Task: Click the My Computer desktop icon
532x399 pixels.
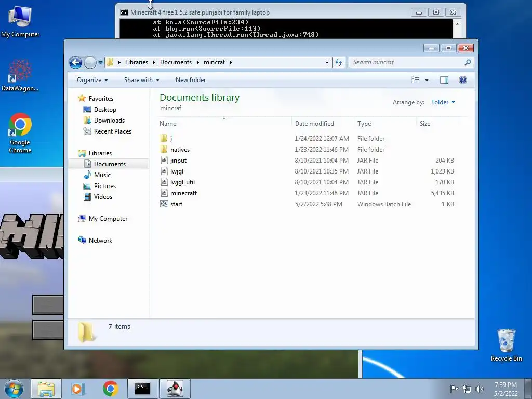Action: point(20,21)
